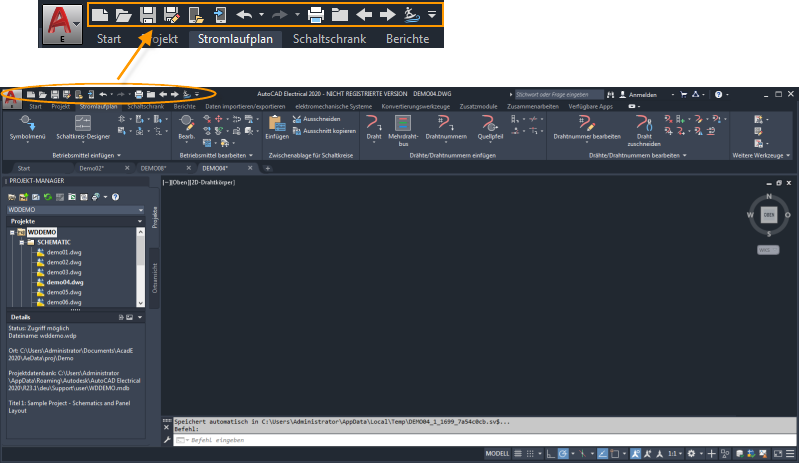
Task: Expand Betriebsmittel bearbeiten panel dropdown
Action: click(251, 155)
